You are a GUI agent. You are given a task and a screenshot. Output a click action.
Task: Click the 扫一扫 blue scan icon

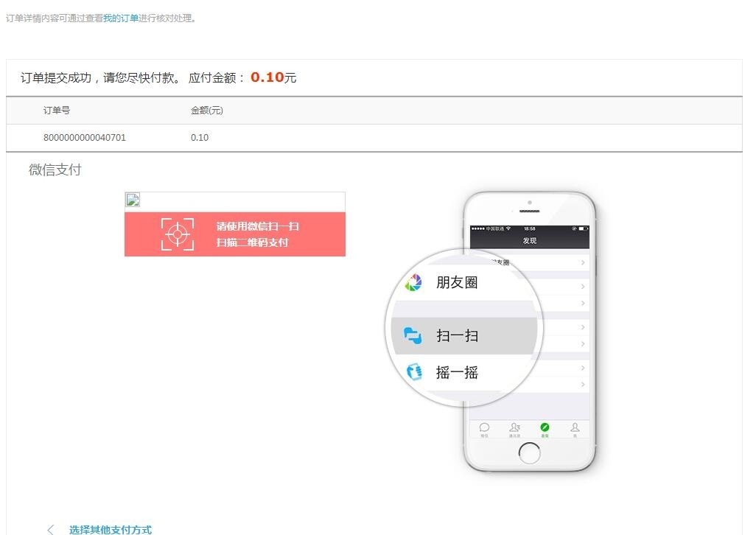(413, 335)
